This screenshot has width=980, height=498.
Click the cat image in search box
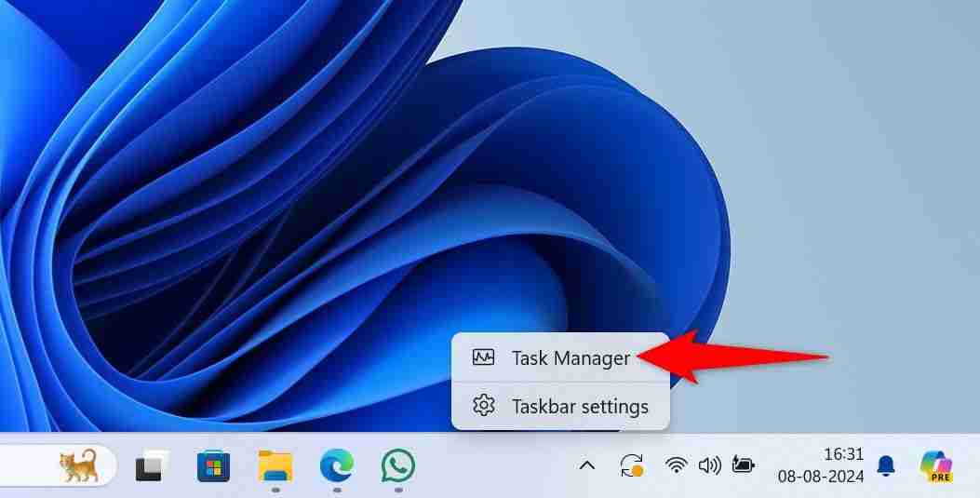pos(79,465)
